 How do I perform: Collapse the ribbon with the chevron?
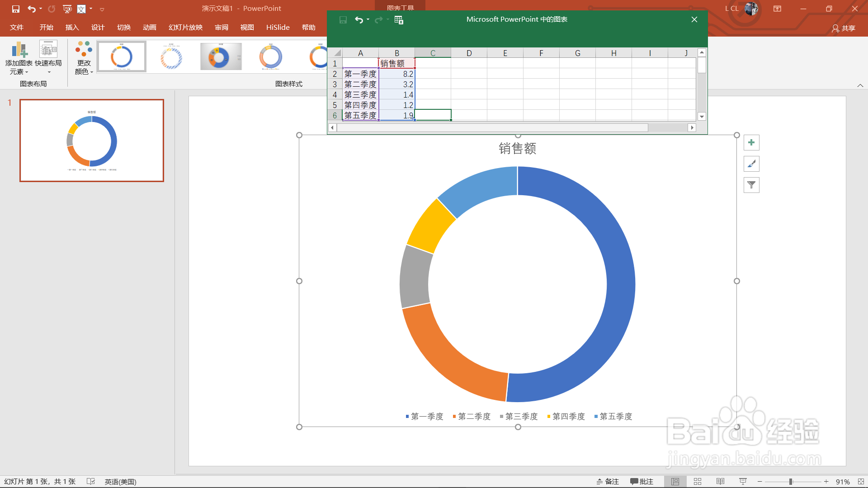(x=860, y=85)
